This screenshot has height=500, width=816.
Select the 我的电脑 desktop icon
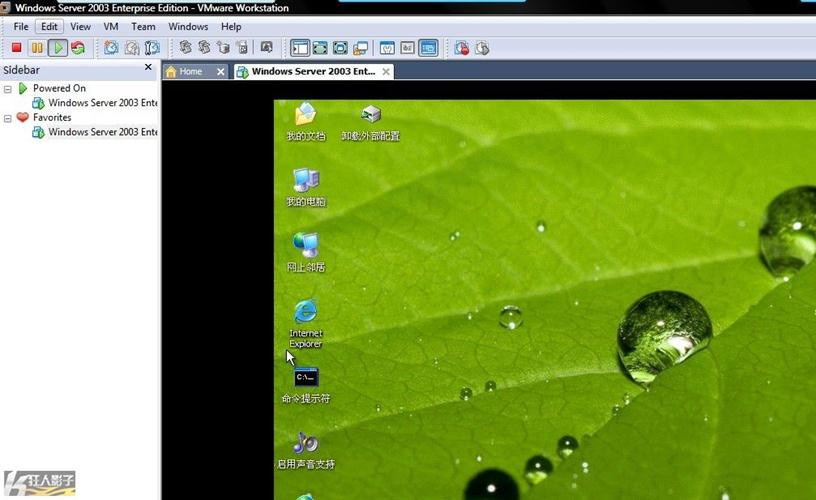click(x=306, y=187)
